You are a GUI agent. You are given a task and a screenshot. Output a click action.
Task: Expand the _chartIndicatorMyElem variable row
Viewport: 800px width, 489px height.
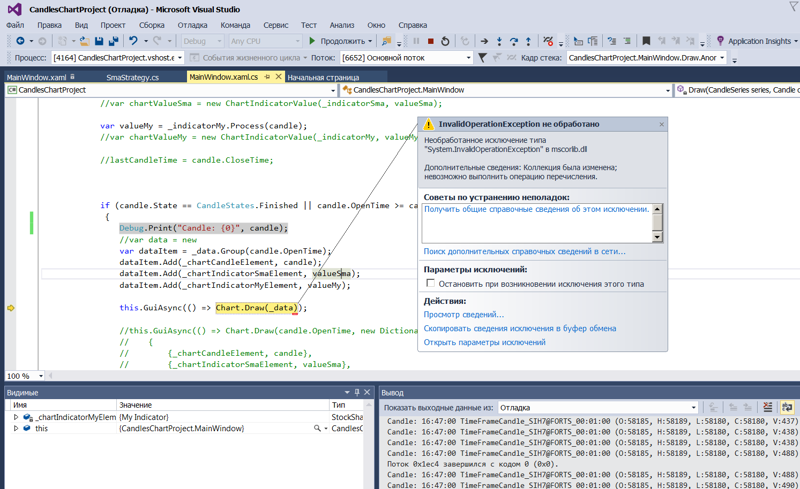pyautogui.click(x=16, y=417)
